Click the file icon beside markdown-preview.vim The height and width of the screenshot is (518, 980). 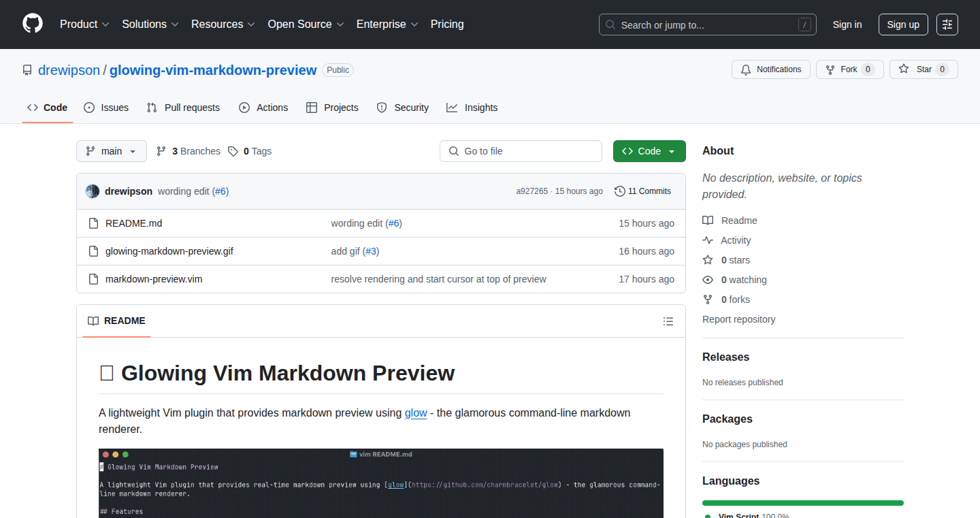point(94,279)
